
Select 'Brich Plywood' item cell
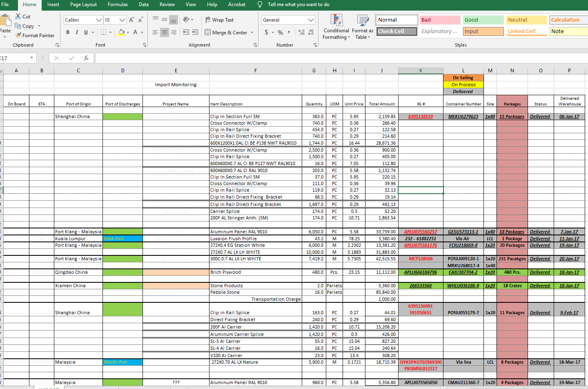(256, 272)
